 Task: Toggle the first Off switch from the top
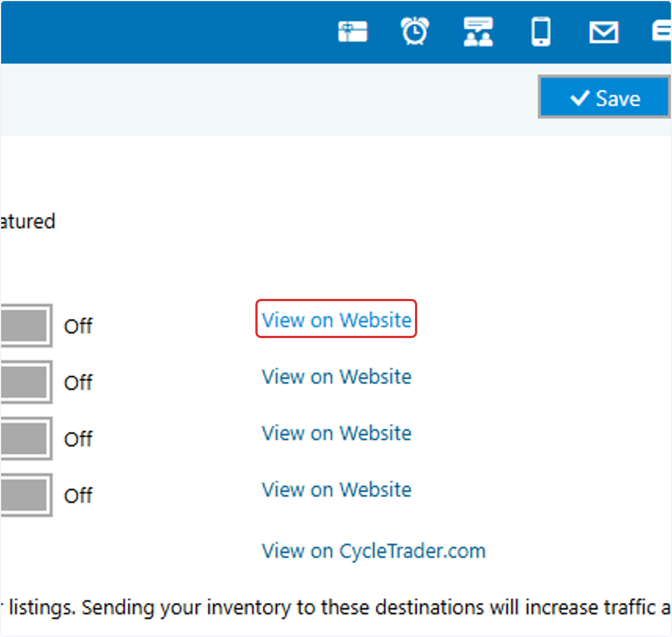pyautogui.click(x=26, y=326)
